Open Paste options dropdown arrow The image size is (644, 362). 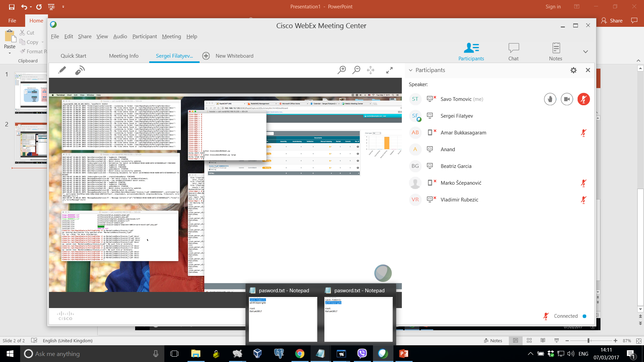[9, 53]
